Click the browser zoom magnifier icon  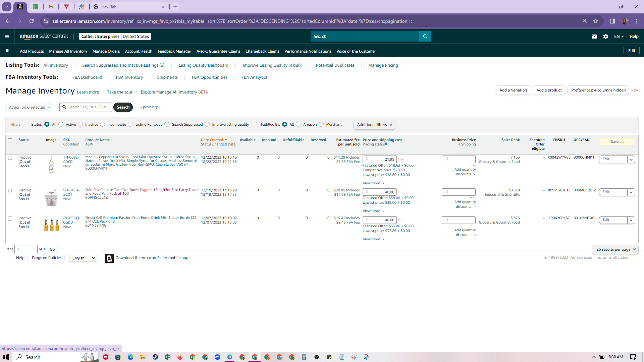(x=585, y=21)
